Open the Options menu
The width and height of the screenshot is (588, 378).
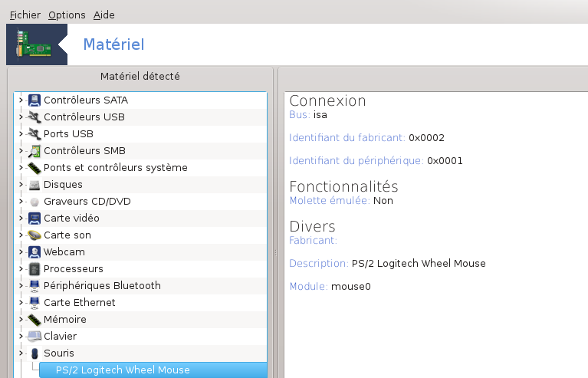click(67, 15)
